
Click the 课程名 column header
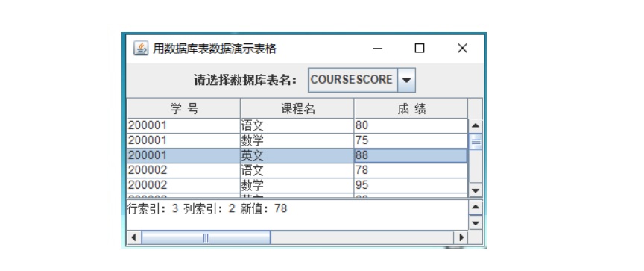pyautogui.click(x=297, y=109)
